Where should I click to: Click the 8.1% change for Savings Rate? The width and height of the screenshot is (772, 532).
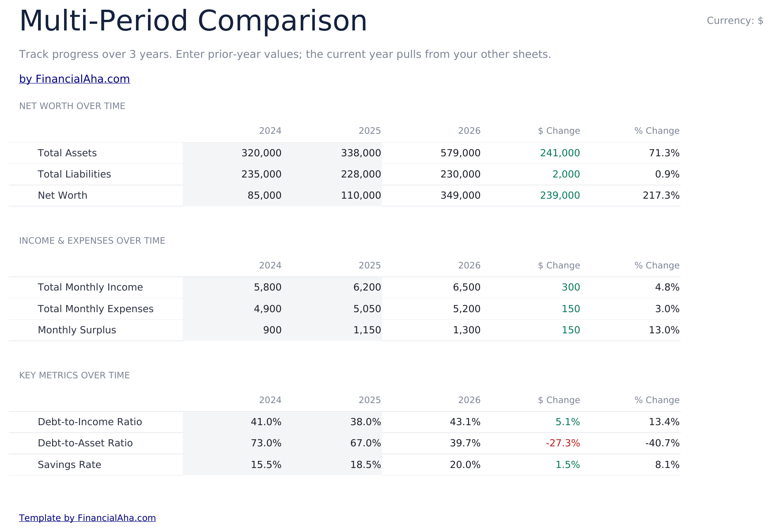pos(667,465)
